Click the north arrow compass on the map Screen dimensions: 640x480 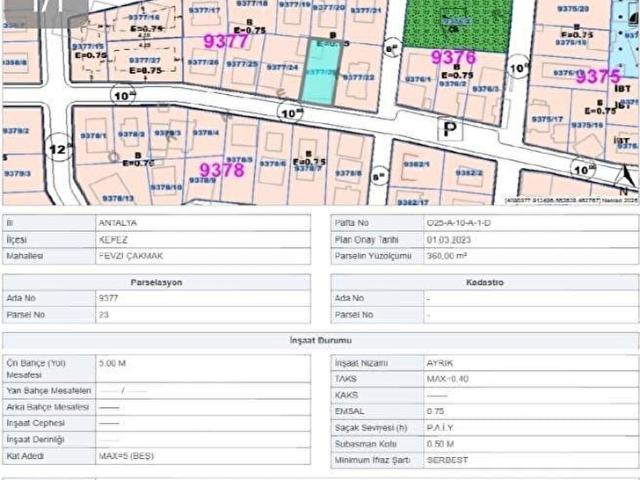pyautogui.click(x=625, y=180)
